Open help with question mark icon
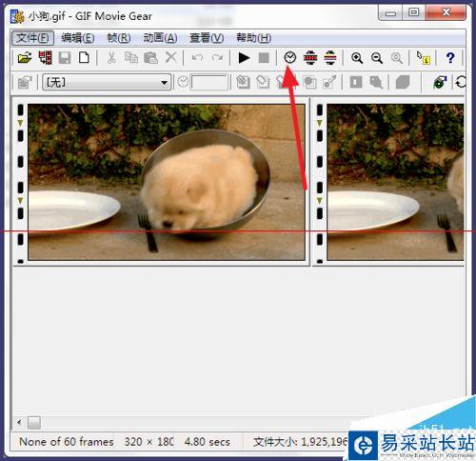476x461 pixels. [450, 58]
